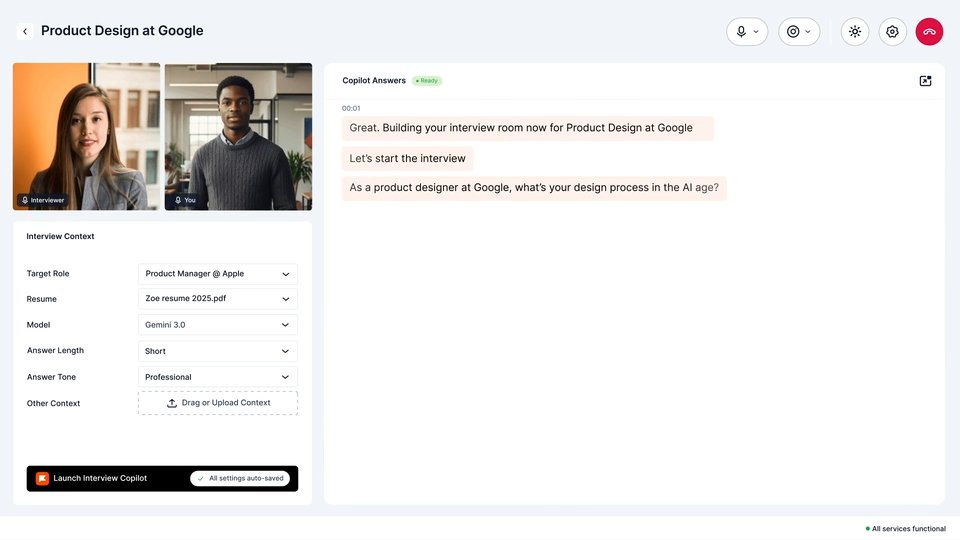The width and height of the screenshot is (960, 540).
Task: Open the Resume dropdown with Zoe resume
Action: (x=218, y=299)
